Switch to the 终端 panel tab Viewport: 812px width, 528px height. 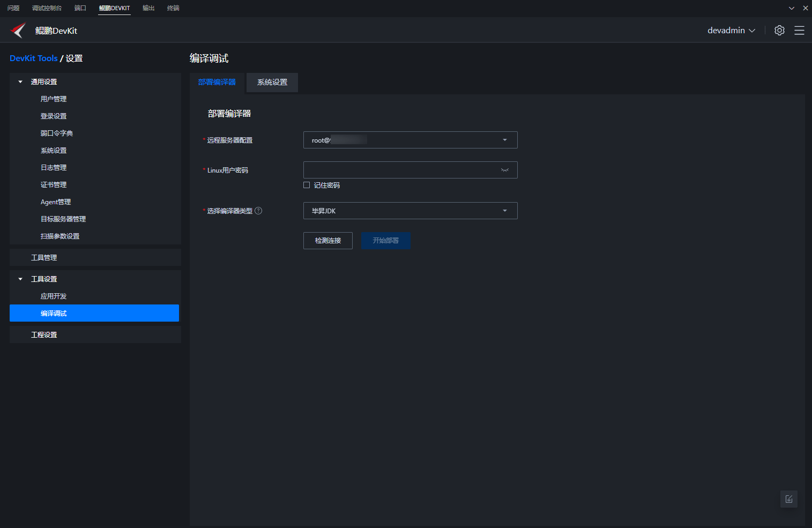[x=173, y=8]
